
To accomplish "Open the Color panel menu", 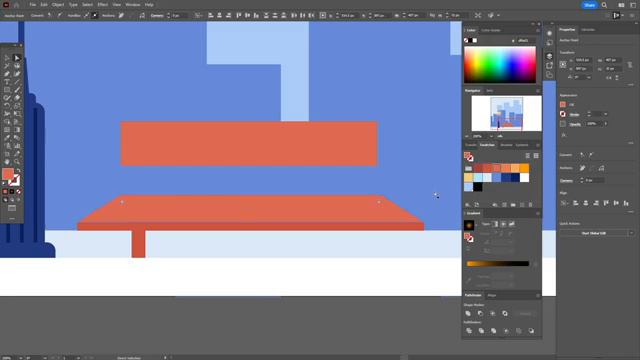I will click(x=538, y=30).
